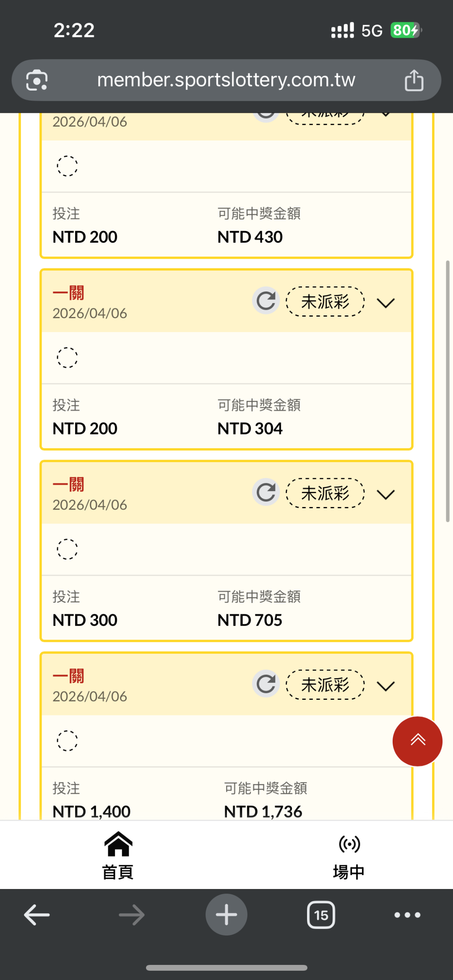The width and height of the screenshot is (453, 980).
Task: Select the circle on the NTD 705 bet
Action: (x=67, y=549)
